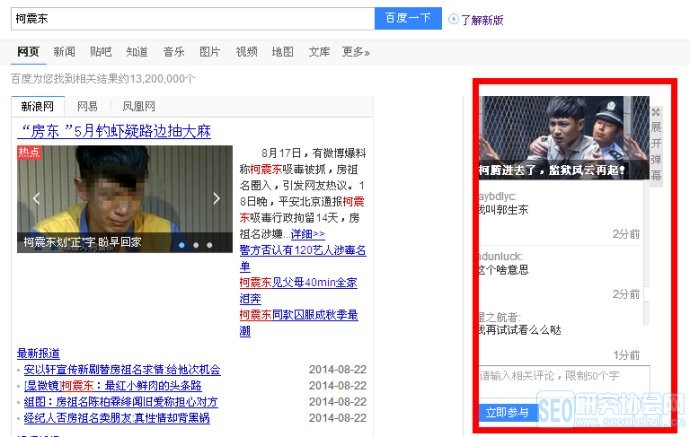Image resolution: width=690 pixels, height=437 pixels.
Task: Open the link 警方否认有120艺人涉毒名单
Action: (302, 257)
